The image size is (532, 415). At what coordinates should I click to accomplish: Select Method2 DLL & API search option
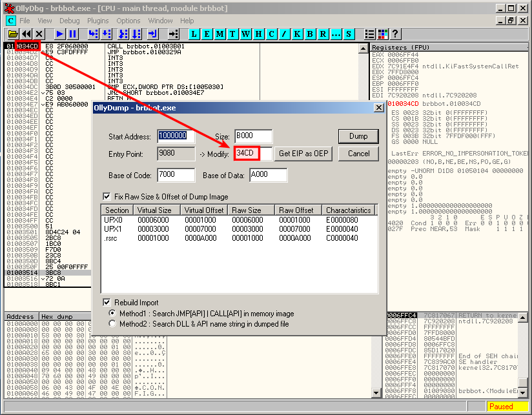click(113, 324)
